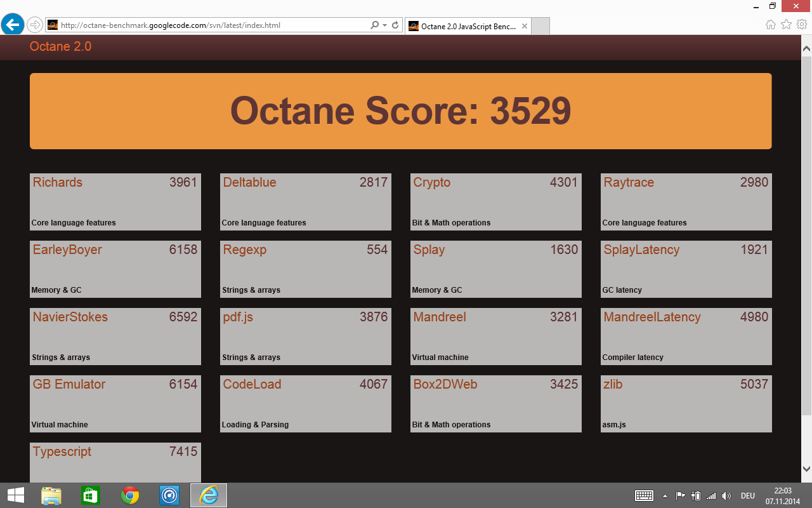Image resolution: width=812 pixels, height=508 pixels.
Task: Refresh the page with reload icon
Action: (395, 25)
